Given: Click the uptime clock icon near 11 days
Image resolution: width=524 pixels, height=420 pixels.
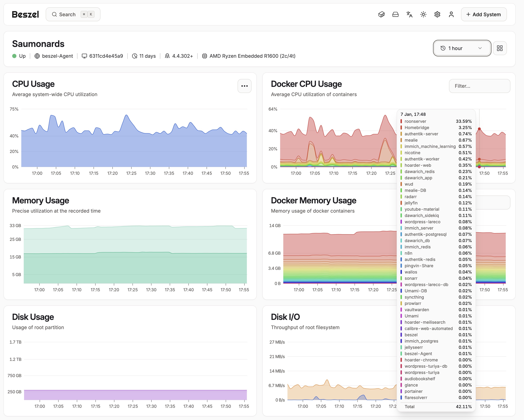Looking at the screenshot, I should pyautogui.click(x=134, y=56).
